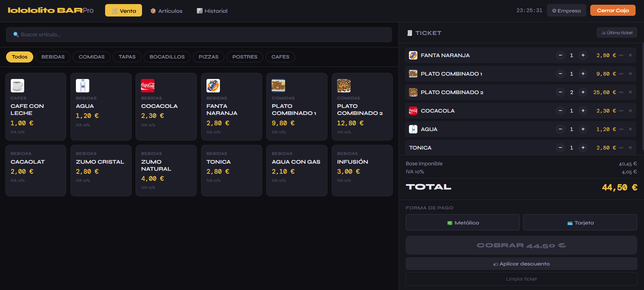
Task: Show Todos category filter
Action: tap(20, 57)
